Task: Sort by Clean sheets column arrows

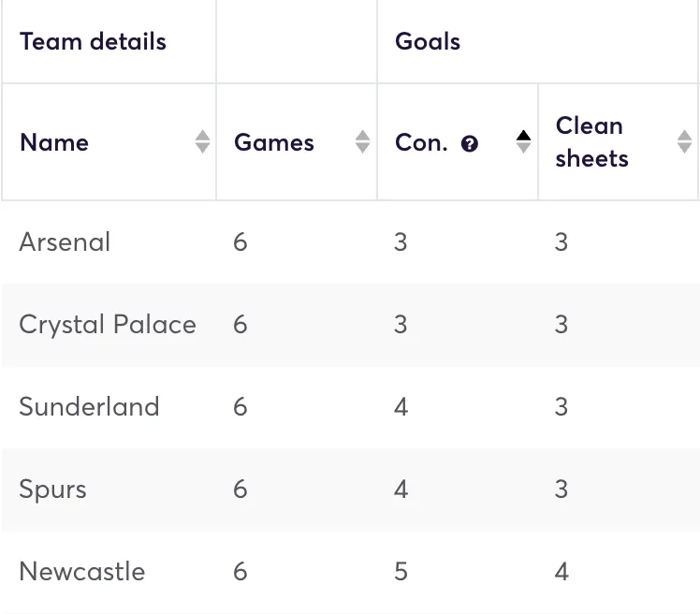Action: 684,142
